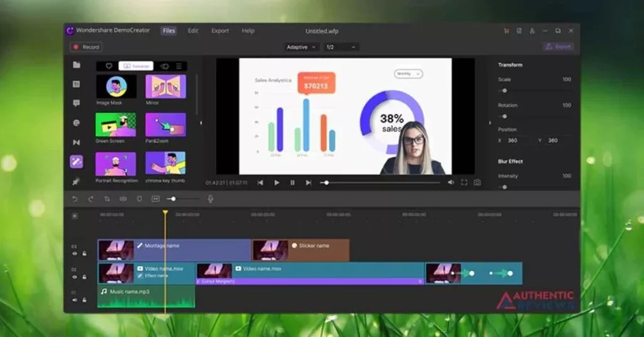Open the Adaptive dropdown
Image resolution: width=644 pixels, height=337 pixels.
pyautogui.click(x=301, y=47)
